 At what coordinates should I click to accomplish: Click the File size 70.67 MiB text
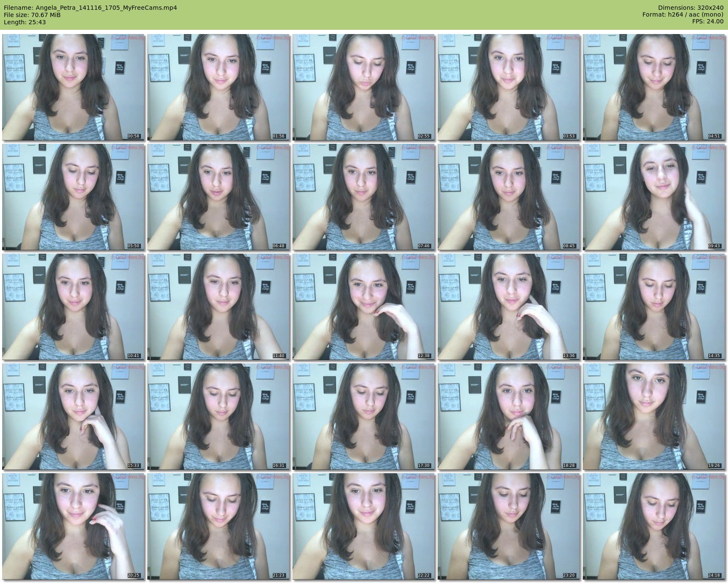tap(32, 15)
